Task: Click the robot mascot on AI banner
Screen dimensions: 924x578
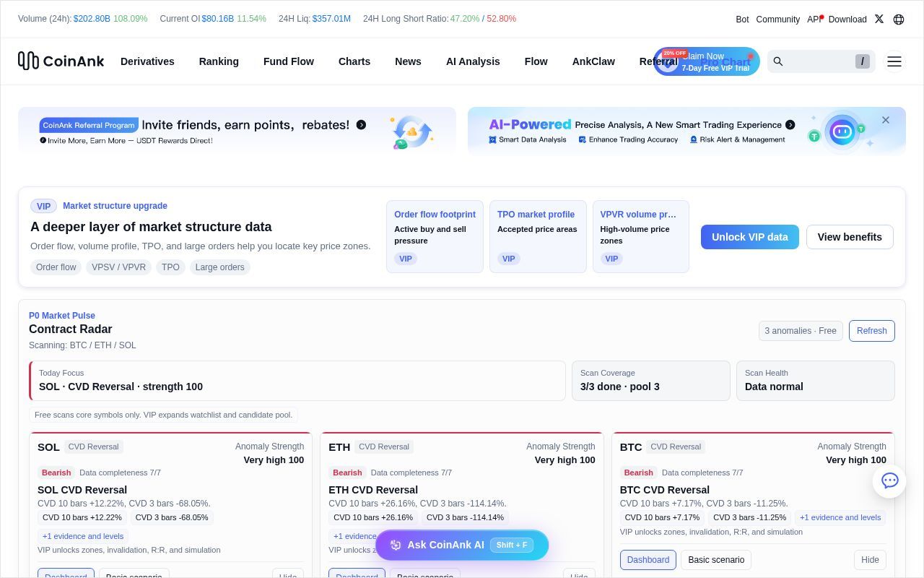Action: 842,131
